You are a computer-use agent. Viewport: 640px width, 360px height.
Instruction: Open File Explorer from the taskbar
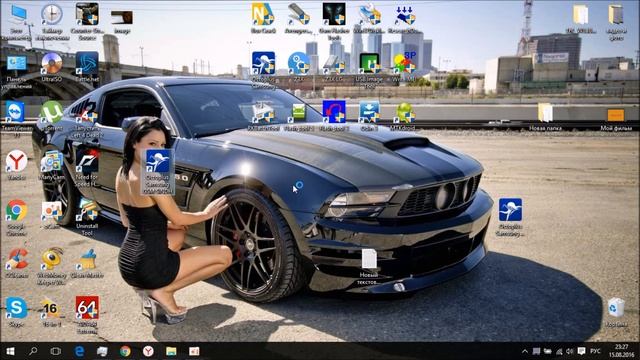171,351
